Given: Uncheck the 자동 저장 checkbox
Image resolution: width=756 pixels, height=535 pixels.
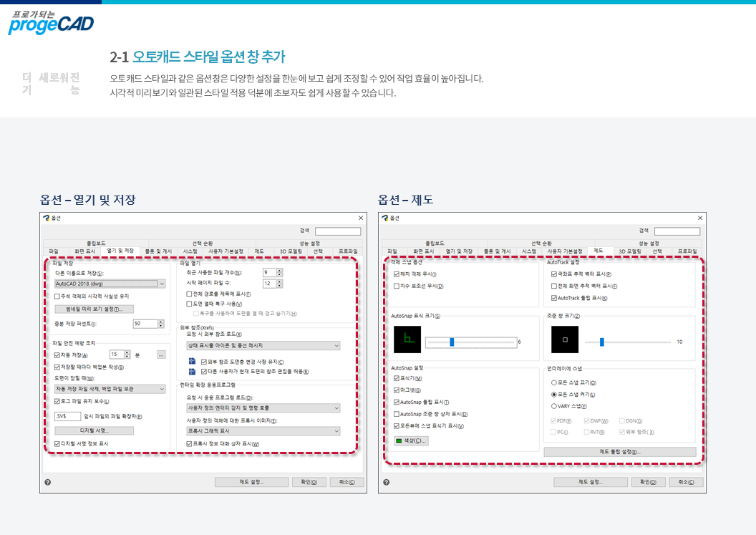Looking at the screenshot, I should 57,355.
